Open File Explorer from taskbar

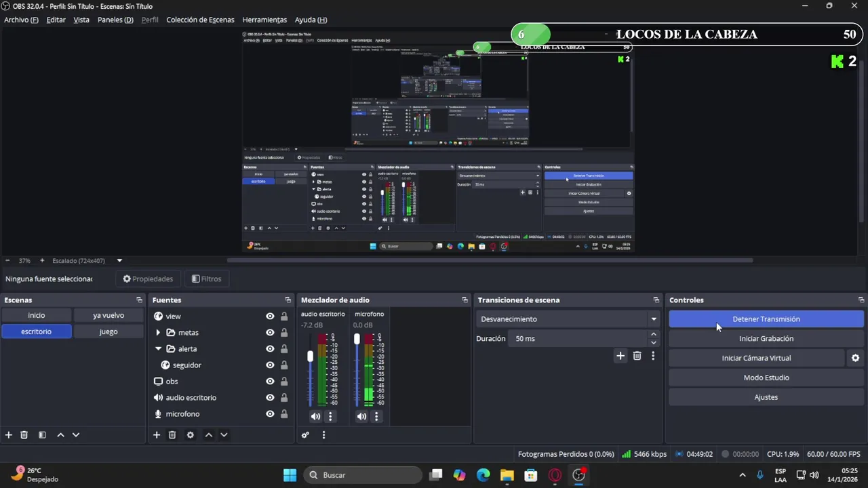[x=507, y=475]
